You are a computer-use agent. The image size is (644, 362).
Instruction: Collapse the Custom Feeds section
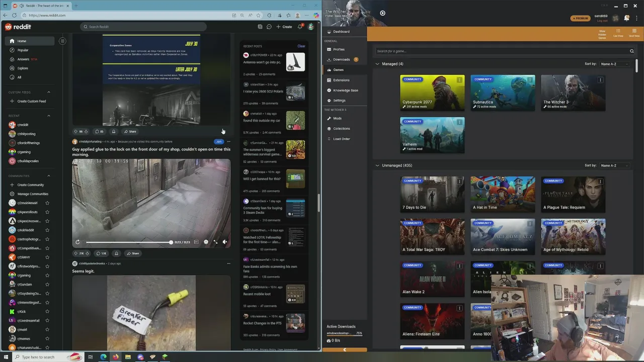click(49, 92)
